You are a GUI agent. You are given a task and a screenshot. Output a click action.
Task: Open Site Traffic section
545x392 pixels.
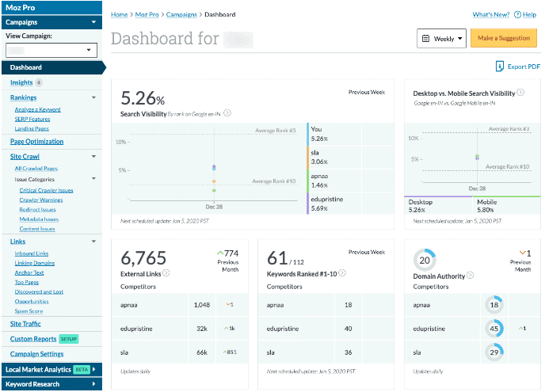pos(25,324)
